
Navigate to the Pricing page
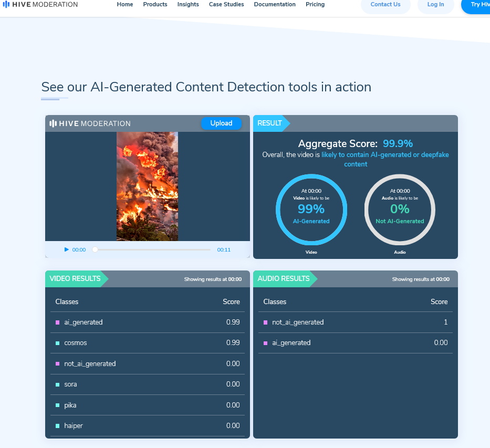click(x=315, y=5)
